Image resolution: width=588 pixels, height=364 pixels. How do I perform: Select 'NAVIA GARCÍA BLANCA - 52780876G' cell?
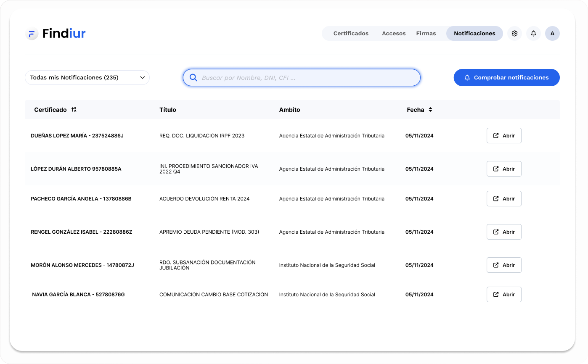pyautogui.click(x=78, y=295)
